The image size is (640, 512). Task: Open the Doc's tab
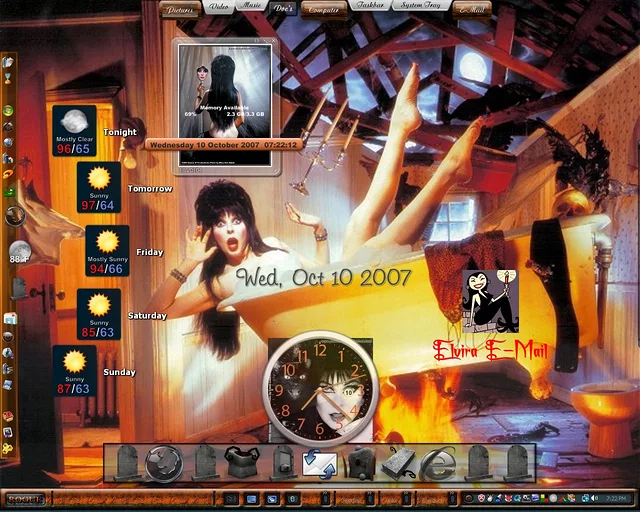pyautogui.click(x=283, y=8)
